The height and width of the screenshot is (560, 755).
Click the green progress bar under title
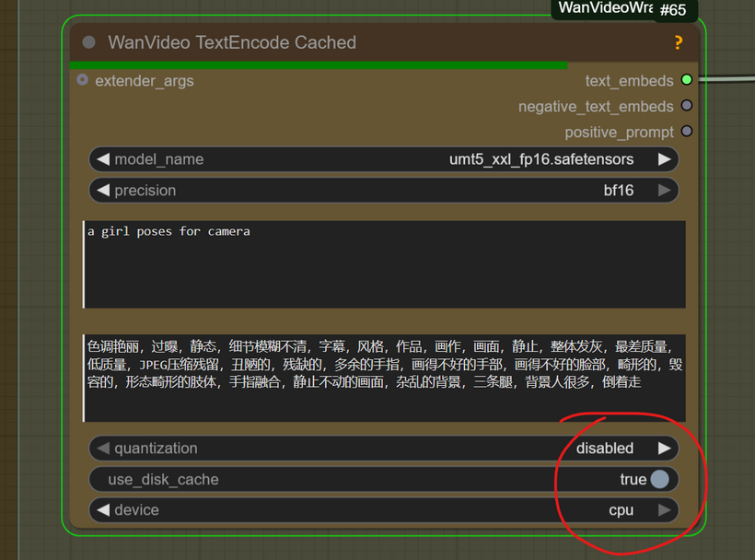point(318,65)
